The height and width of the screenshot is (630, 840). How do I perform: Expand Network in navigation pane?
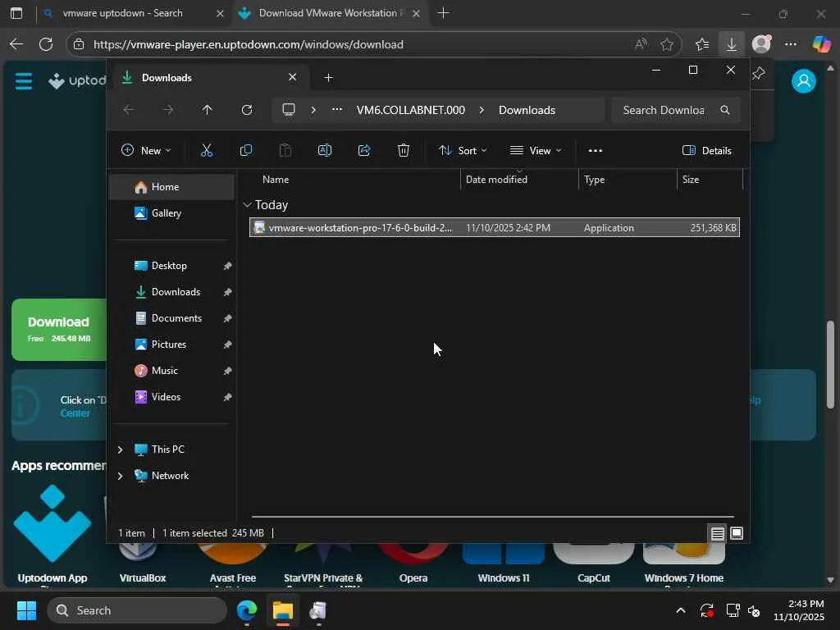[120, 476]
